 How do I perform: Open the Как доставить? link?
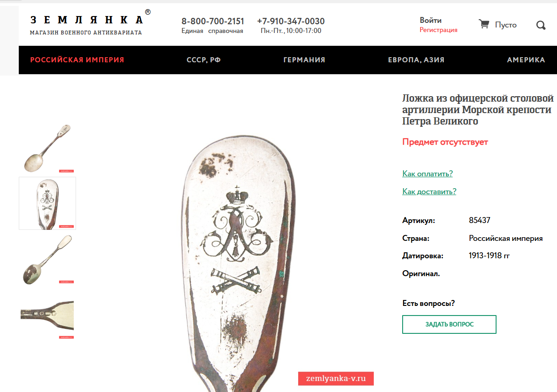[429, 191]
